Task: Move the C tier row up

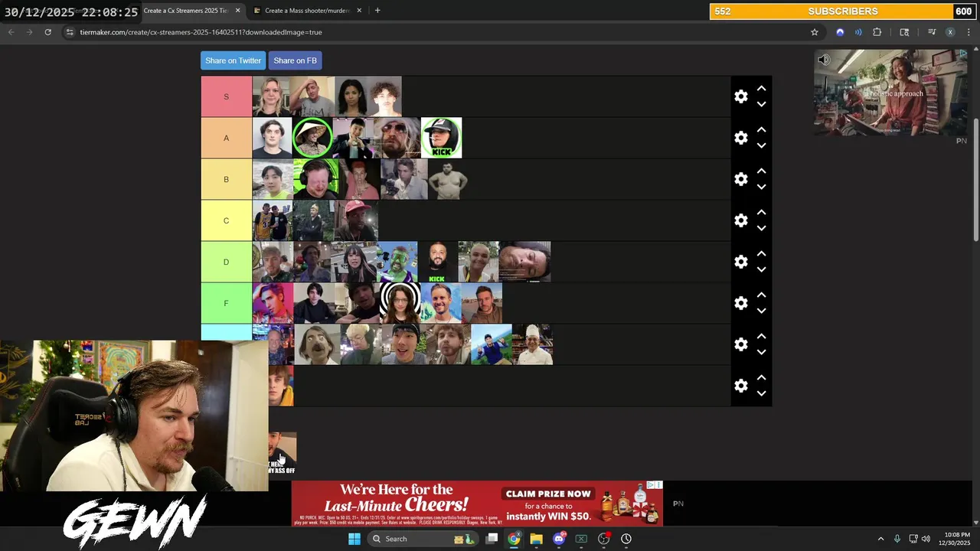Action: pyautogui.click(x=761, y=213)
